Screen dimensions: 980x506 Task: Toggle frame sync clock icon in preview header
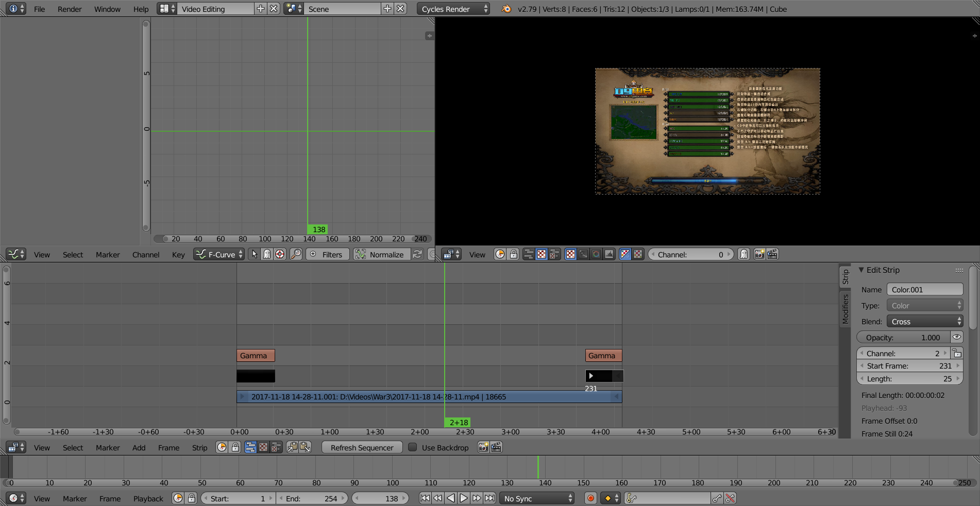coord(500,254)
